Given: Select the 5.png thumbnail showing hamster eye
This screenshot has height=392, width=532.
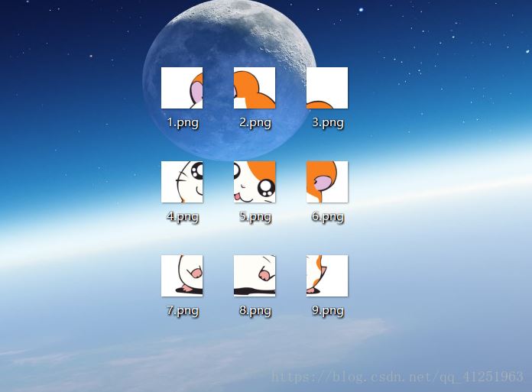Looking at the screenshot, I should [x=255, y=182].
